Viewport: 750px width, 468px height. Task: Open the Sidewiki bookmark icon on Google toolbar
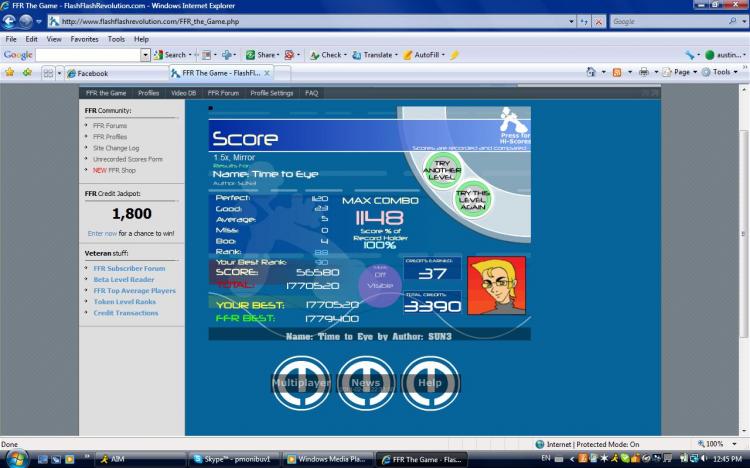[x=289, y=55]
